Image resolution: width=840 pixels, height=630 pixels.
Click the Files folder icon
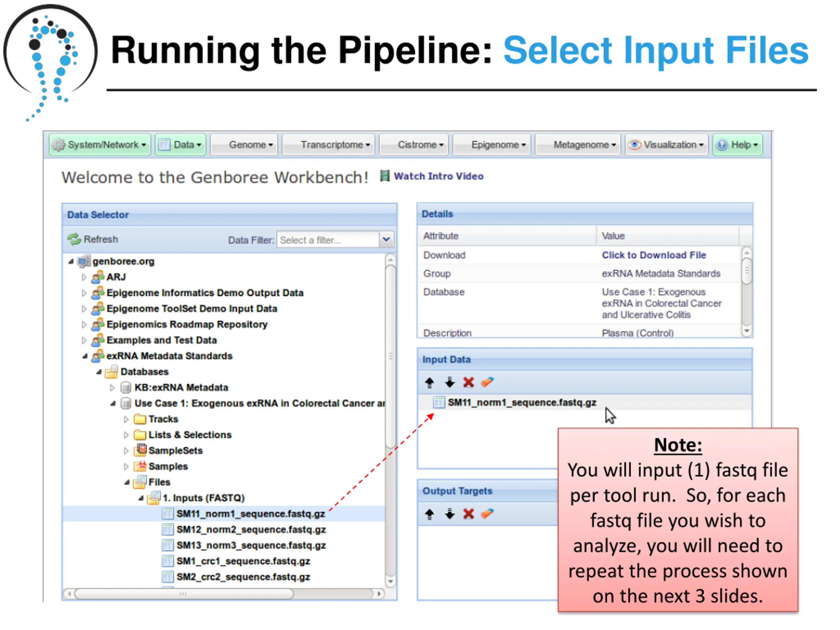pos(140,482)
